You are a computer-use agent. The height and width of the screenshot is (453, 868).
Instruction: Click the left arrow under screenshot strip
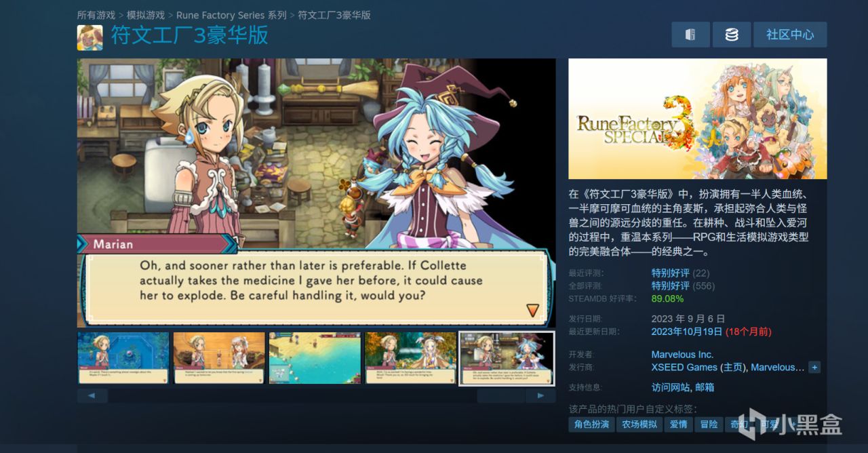click(x=92, y=395)
